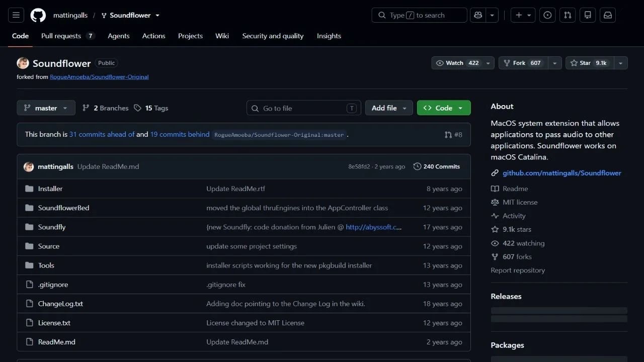644x362 pixels.
Task: Open the Issues icon in the header
Action: (x=547, y=15)
